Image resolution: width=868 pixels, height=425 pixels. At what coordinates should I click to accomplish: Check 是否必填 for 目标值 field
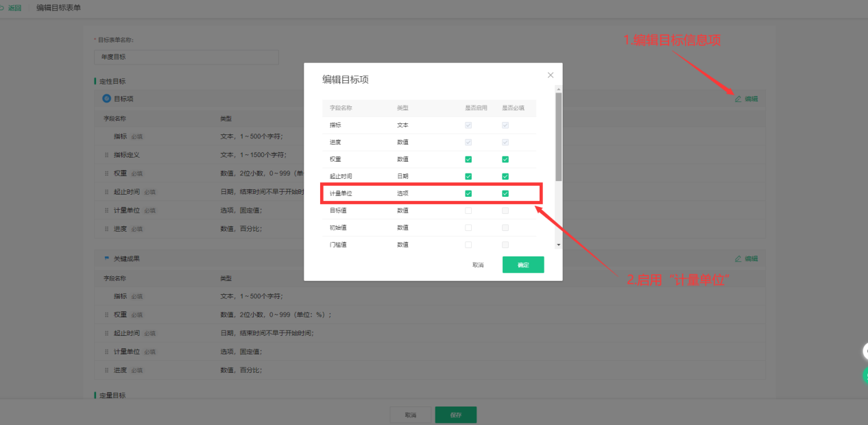[x=505, y=210]
